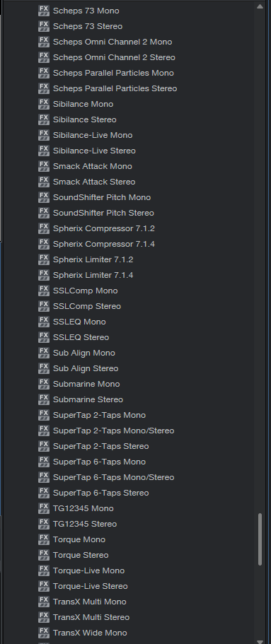Choose Sub Align Stereo plugin
Screen dimensions: 271x644
pos(86,368)
